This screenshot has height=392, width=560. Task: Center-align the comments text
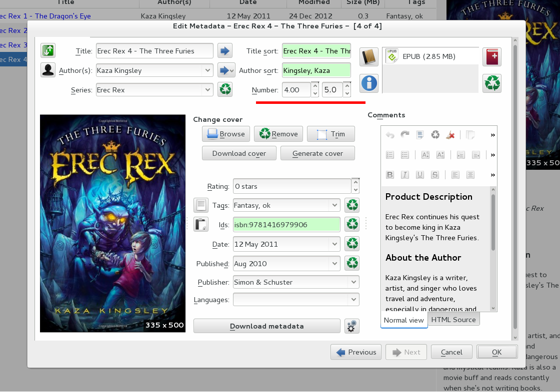[470, 175]
